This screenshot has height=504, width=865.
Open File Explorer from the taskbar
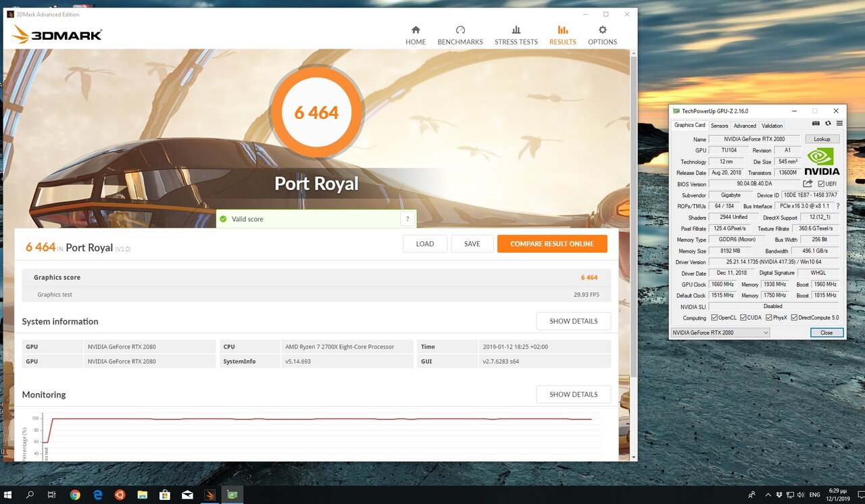pos(142,495)
